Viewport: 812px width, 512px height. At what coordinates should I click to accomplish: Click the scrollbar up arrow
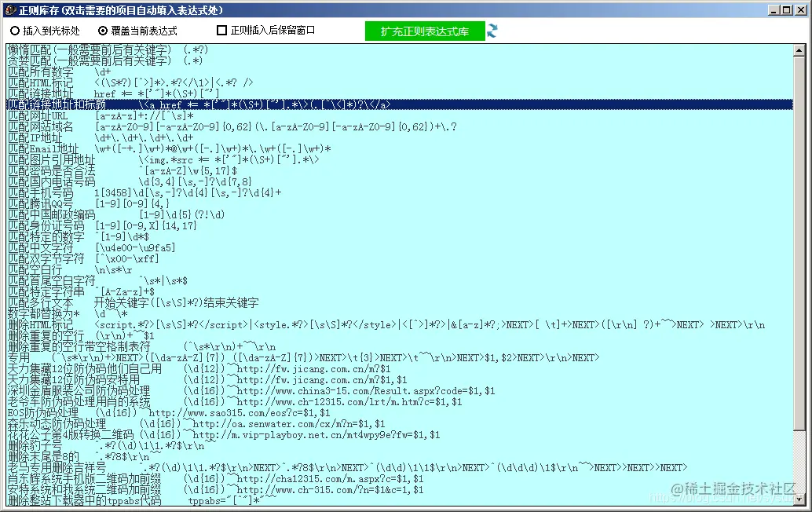[799, 50]
